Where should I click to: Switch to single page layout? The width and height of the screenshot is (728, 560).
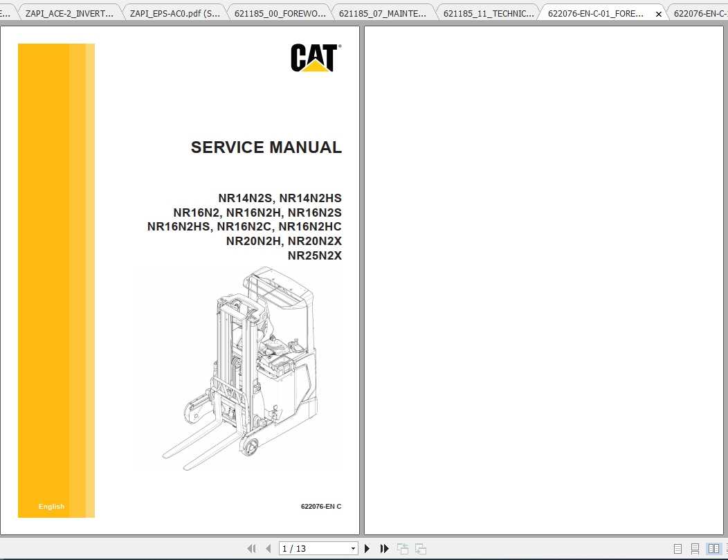click(677, 548)
